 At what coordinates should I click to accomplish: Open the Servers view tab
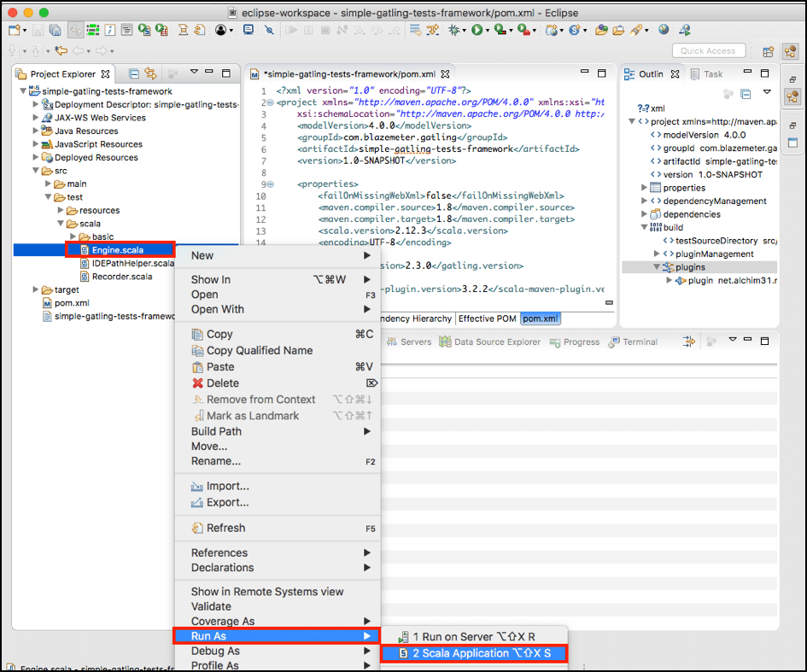[409, 342]
